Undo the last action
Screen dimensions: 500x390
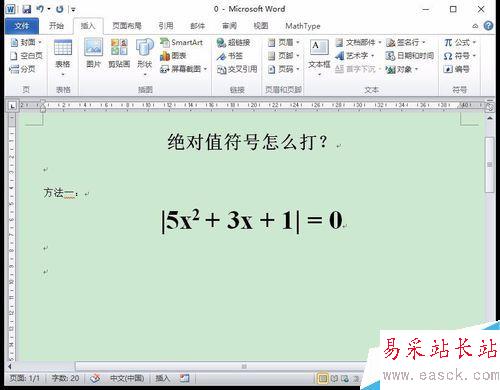click(x=40, y=9)
